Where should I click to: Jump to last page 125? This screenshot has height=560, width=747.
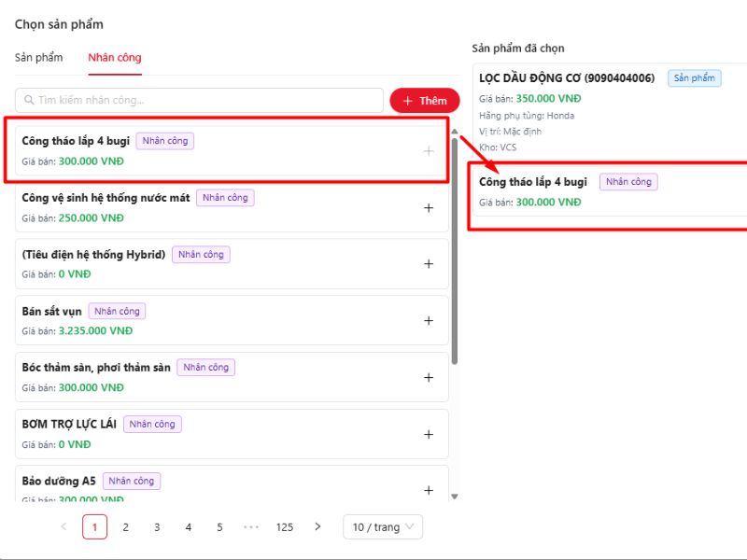pos(285,527)
